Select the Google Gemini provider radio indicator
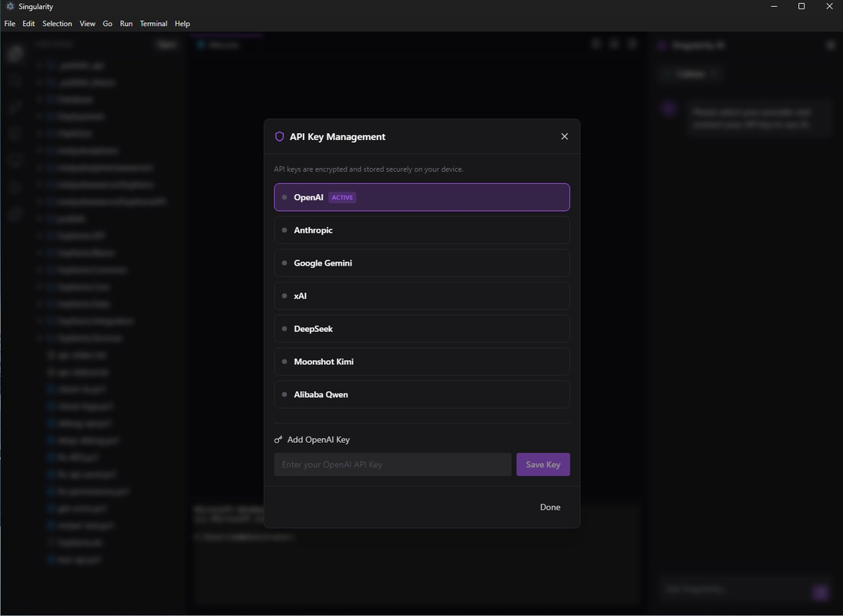 284,263
